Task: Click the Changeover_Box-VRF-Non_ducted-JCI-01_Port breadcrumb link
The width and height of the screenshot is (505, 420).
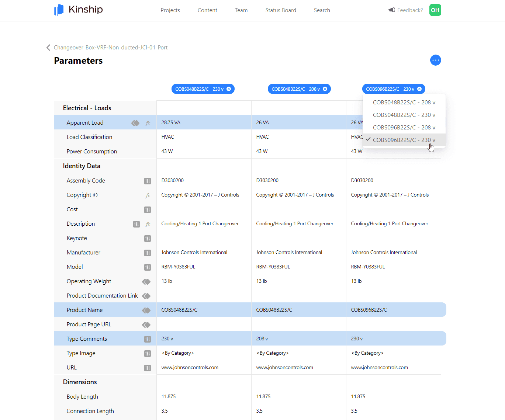Action: [x=111, y=48]
